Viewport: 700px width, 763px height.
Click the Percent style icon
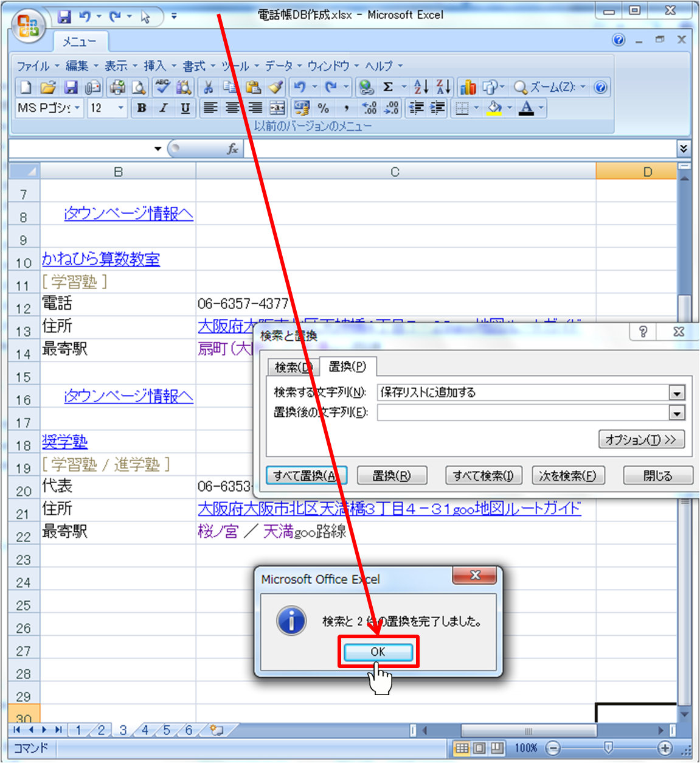pyautogui.click(x=324, y=108)
